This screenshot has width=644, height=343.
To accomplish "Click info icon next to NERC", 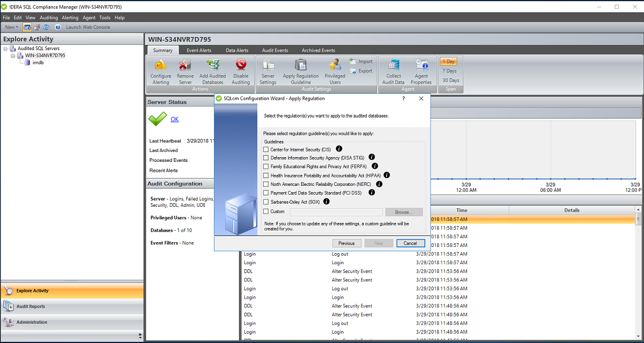I will (x=379, y=184).
